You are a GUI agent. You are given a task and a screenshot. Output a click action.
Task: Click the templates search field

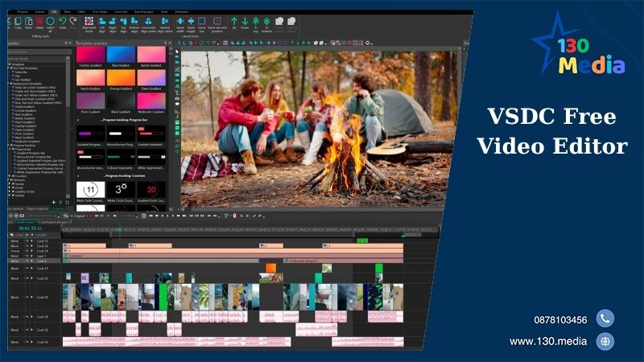39,52
